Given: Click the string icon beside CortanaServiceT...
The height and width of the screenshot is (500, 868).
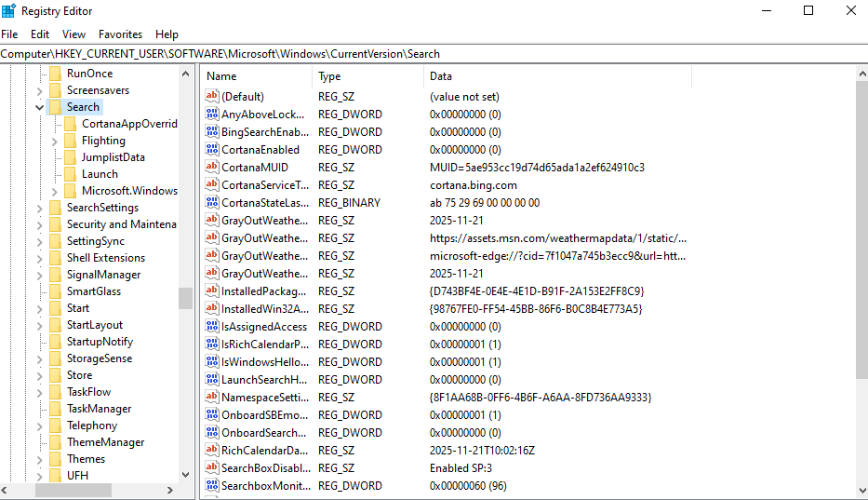Looking at the screenshot, I should pyautogui.click(x=211, y=184).
